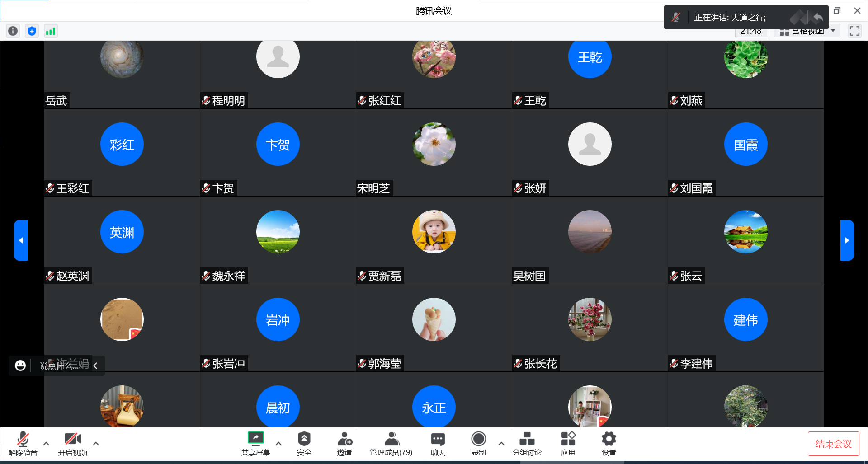
Task: Open the Security (安全) options
Action: (304, 443)
